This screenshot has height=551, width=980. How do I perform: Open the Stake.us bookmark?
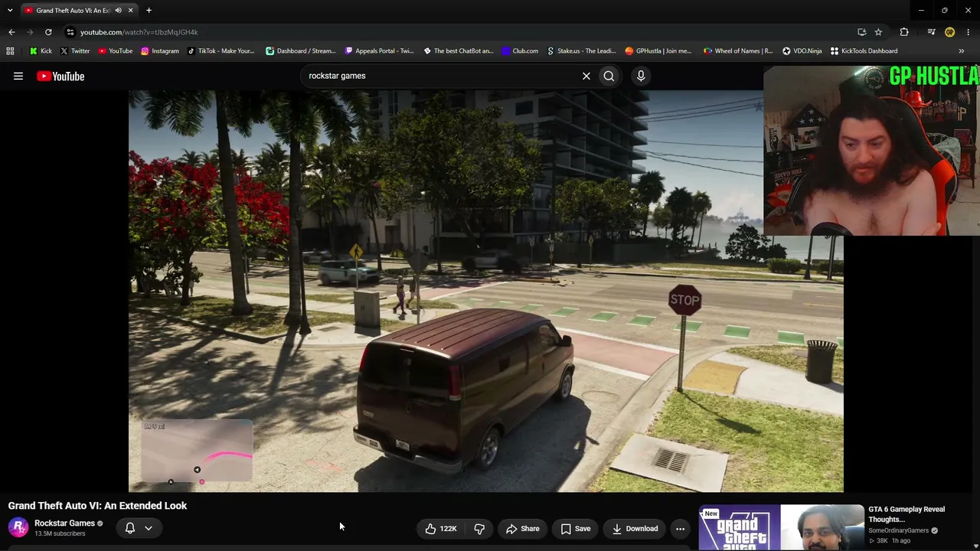580,51
